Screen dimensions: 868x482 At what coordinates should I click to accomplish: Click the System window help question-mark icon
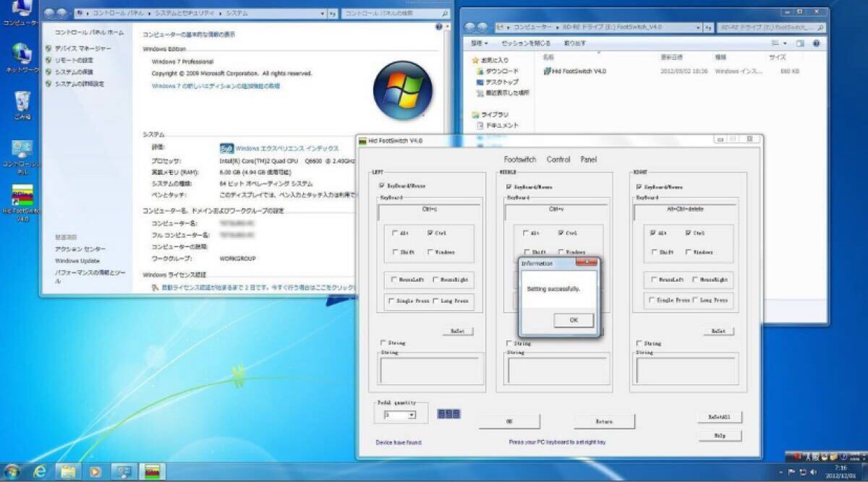tap(438, 27)
